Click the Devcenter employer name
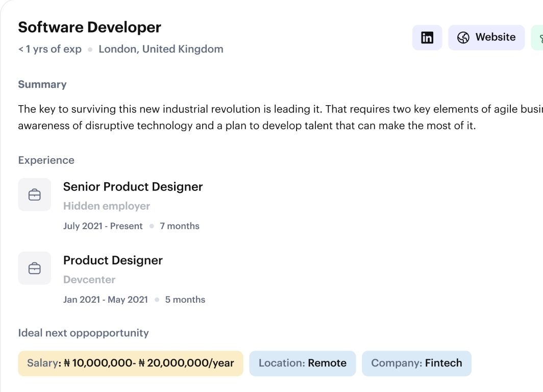 [89, 279]
